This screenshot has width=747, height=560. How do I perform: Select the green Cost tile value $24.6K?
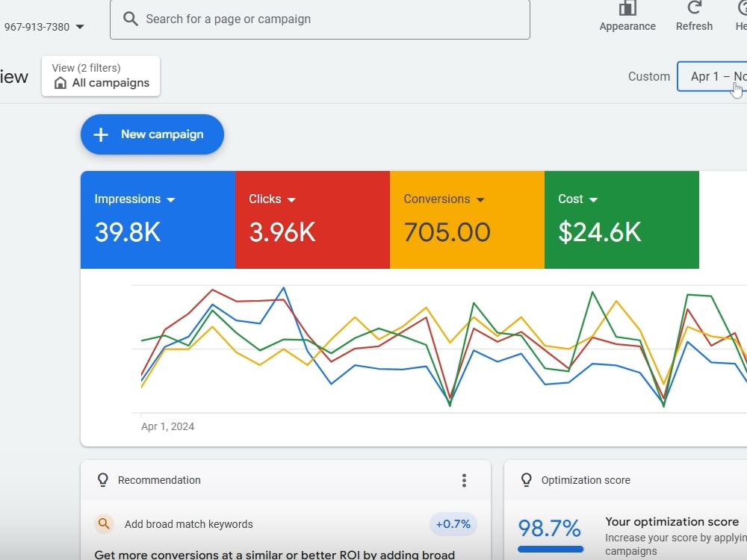click(x=599, y=232)
